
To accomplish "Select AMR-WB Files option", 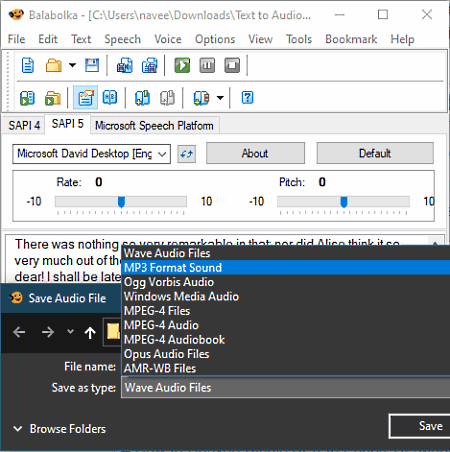I will tap(286, 368).
